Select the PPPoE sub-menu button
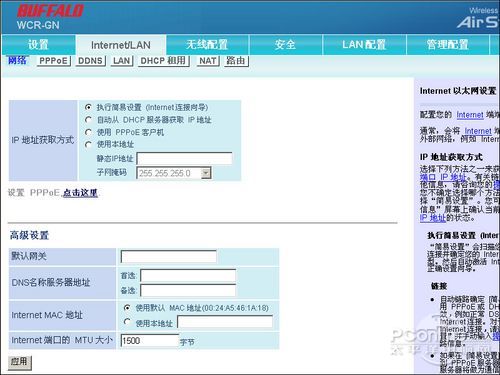The image size is (500, 375). click(53, 61)
